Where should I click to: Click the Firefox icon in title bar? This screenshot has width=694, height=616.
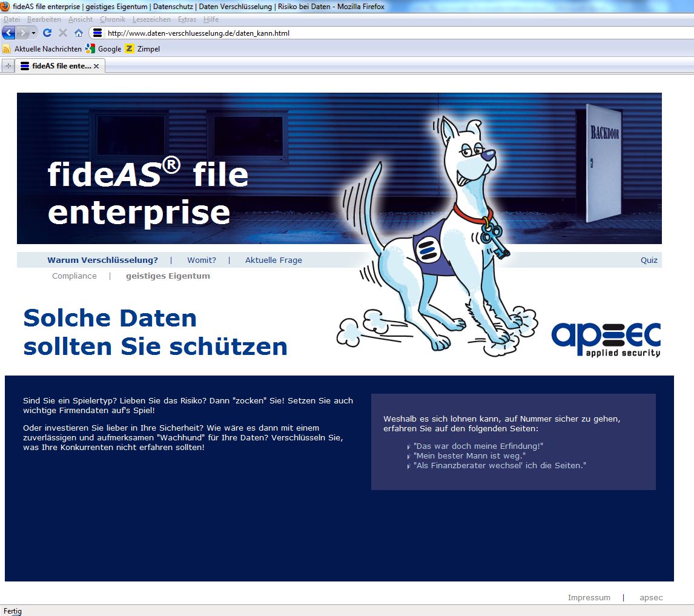click(5, 6)
